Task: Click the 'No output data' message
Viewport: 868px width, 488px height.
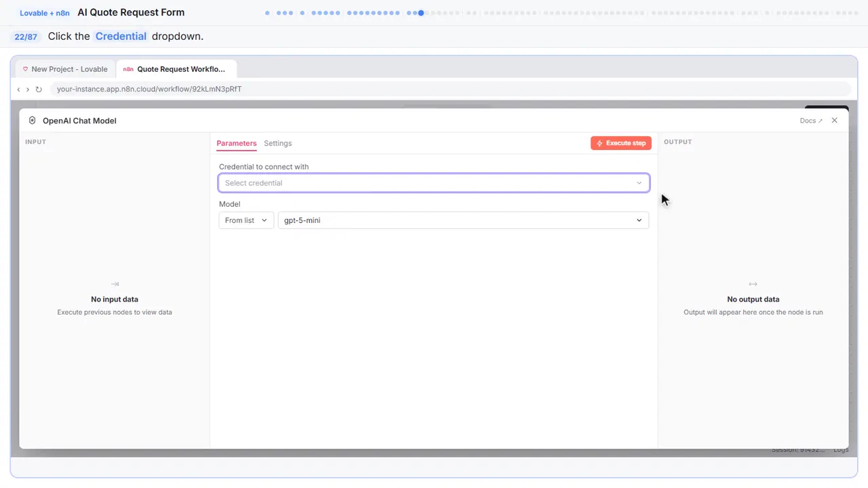Action: tap(753, 299)
